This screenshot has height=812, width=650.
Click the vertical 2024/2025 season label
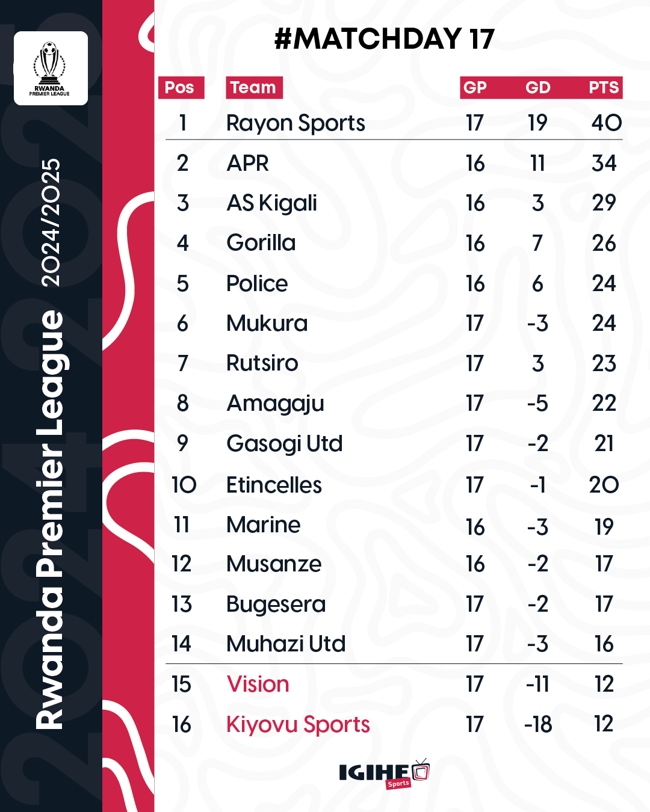51,223
